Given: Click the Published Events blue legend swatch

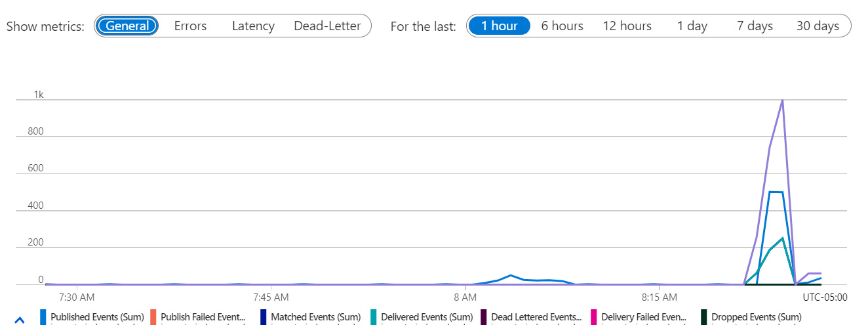Looking at the screenshot, I should tap(43, 317).
